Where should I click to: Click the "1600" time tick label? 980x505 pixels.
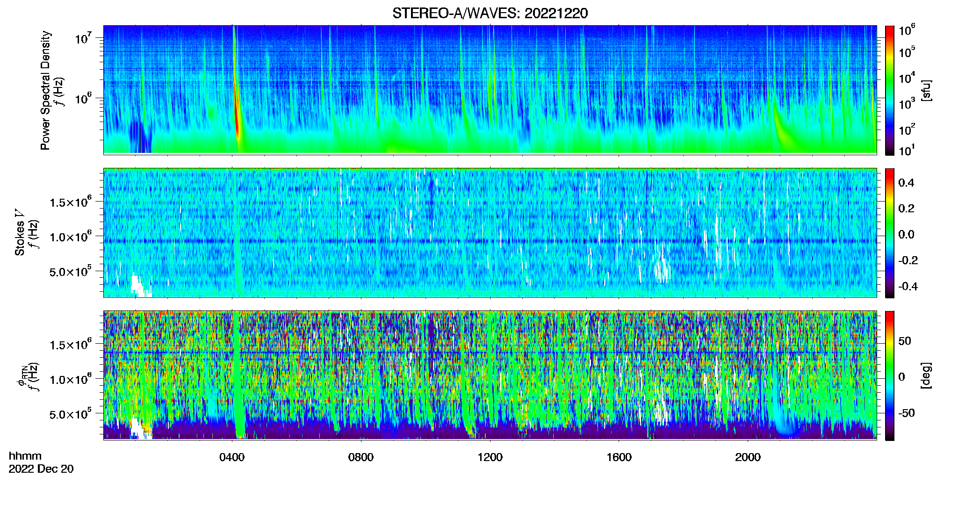pyautogui.click(x=619, y=457)
